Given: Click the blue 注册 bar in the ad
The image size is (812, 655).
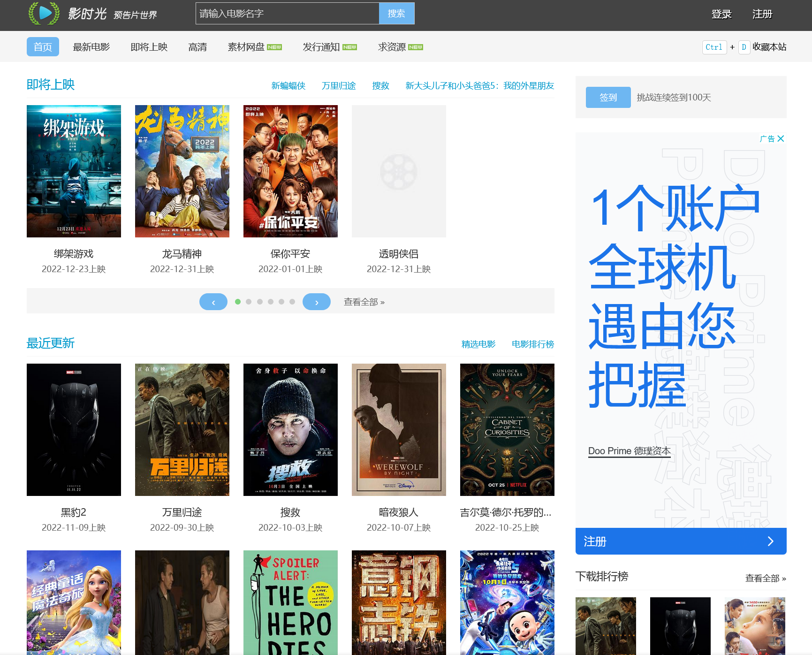Looking at the screenshot, I should (681, 541).
